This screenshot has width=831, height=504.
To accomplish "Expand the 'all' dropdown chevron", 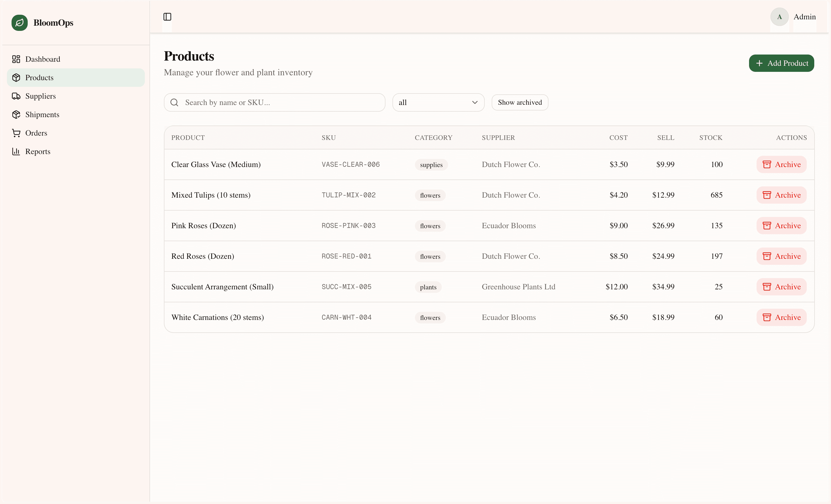I will 475,102.
